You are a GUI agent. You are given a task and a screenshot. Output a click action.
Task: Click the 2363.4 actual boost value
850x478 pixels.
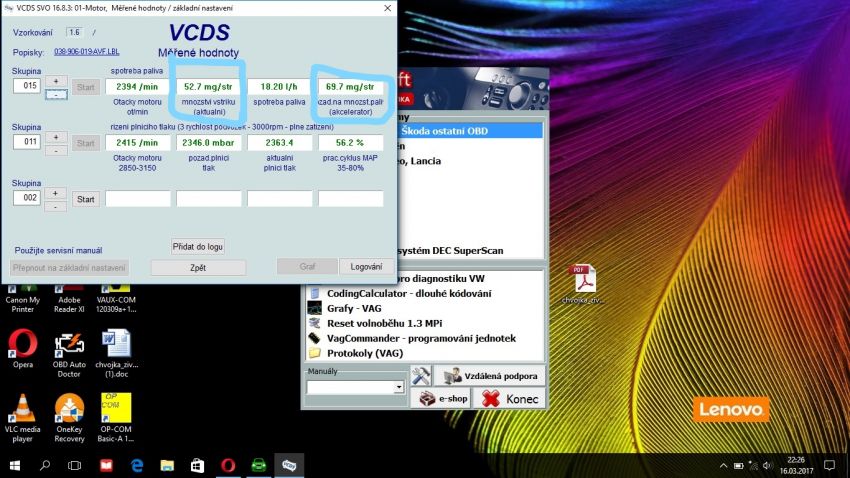coord(279,143)
